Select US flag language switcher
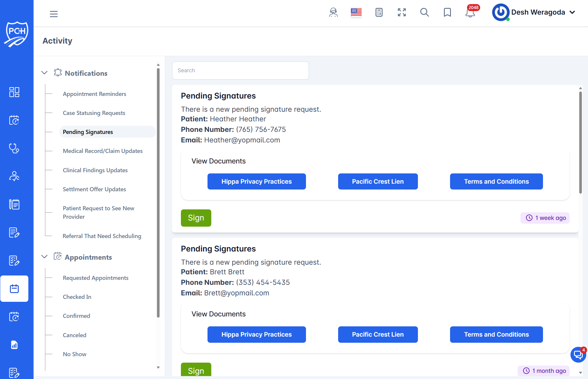This screenshot has height=379, width=588. 356,13
